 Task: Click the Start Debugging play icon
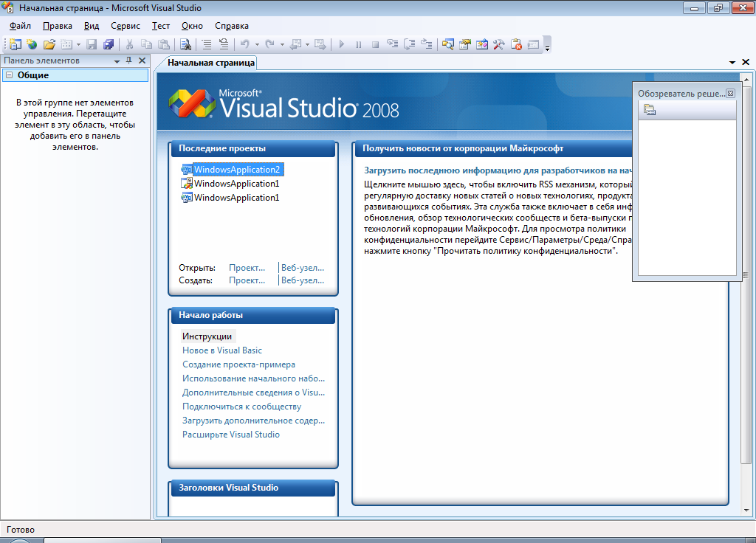click(342, 44)
